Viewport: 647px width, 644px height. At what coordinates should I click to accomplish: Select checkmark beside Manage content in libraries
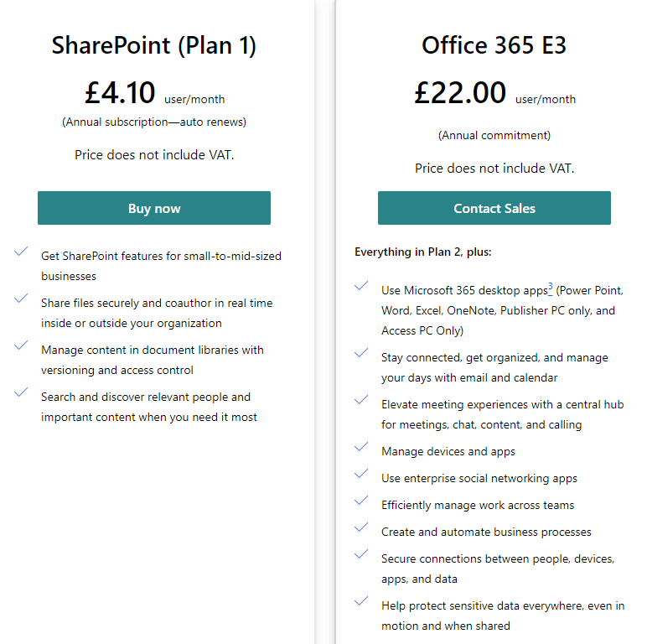pyautogui.click(x=22, y=345)
